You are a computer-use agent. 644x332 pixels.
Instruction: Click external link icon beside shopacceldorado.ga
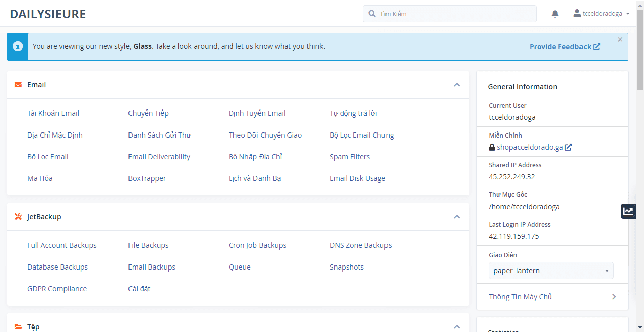[x=568, y=147]
